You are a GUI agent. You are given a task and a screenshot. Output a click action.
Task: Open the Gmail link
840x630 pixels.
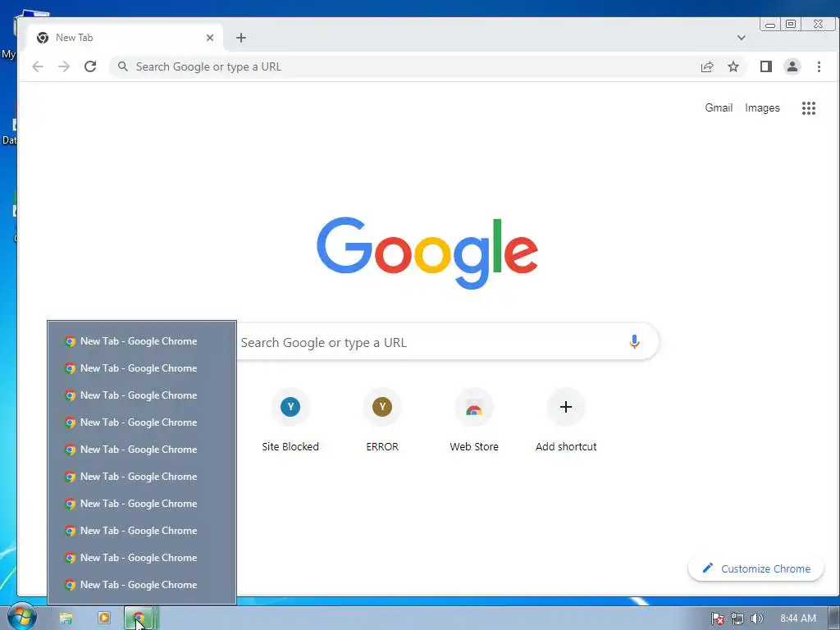click(x=719, y=107)
